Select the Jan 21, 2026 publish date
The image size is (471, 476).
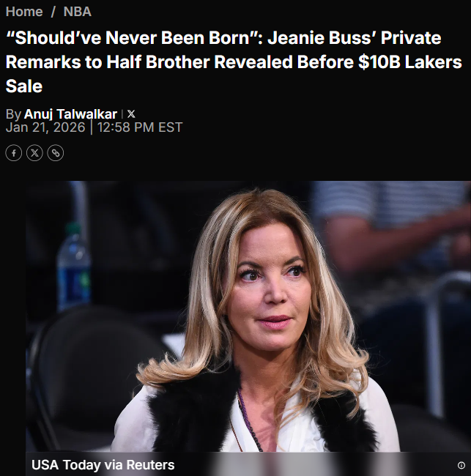[45, 127]
